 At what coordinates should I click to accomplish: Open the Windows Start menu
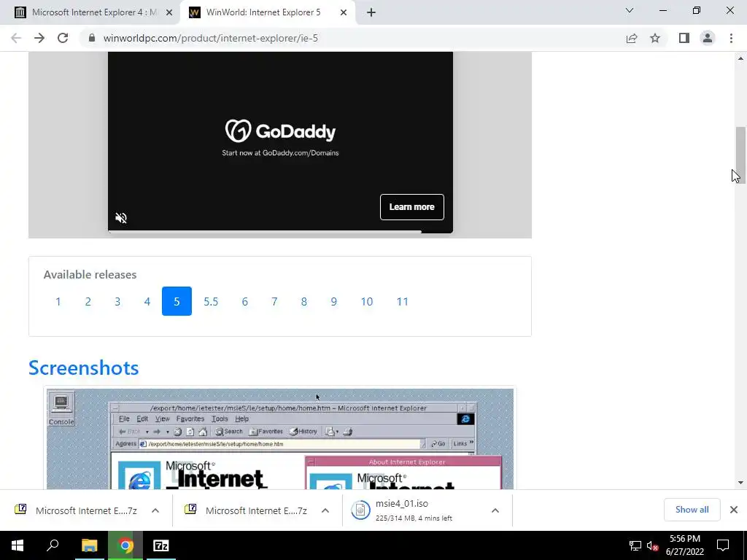tap(18, 545)
